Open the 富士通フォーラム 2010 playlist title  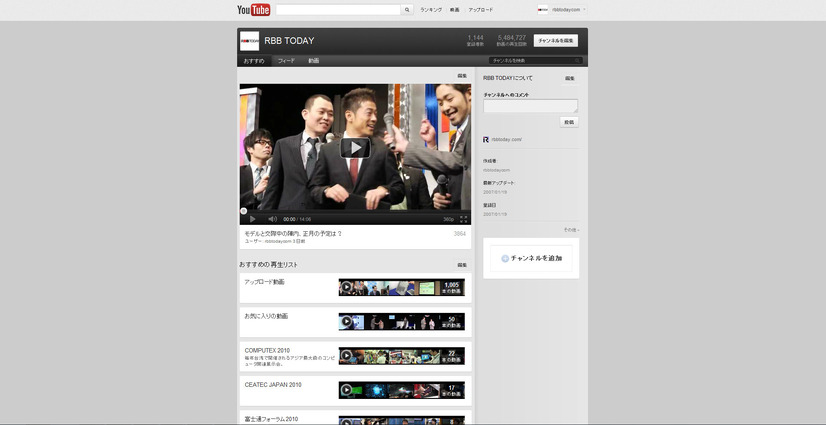271,419
